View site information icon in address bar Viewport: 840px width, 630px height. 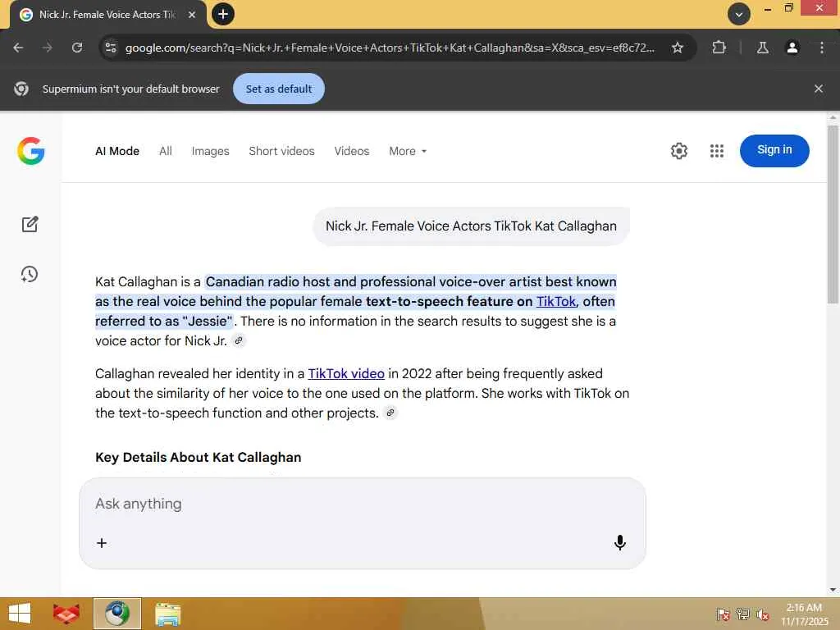[x=111, y=48]
